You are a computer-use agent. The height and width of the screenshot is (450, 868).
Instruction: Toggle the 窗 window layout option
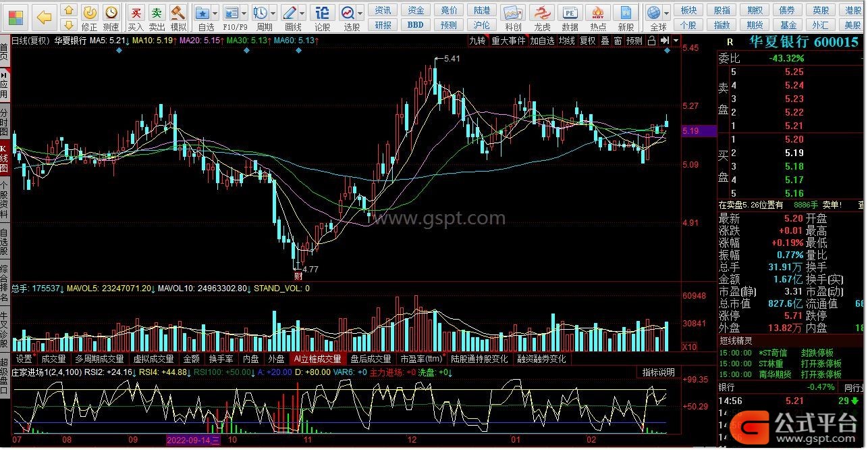(x=618, y=41)
